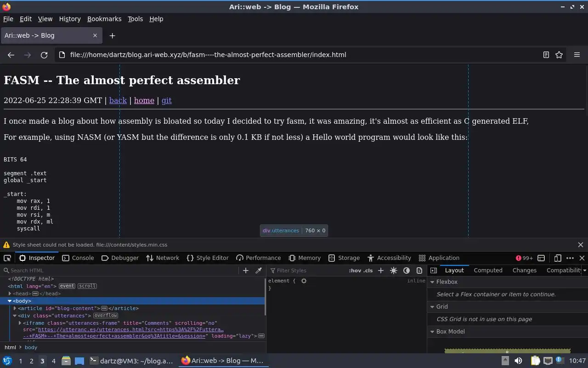The width and height of the screenshot is (588, 368).
Task: Show more sidebar tabs dropdown arrow
Action: (x=584, y=270)
